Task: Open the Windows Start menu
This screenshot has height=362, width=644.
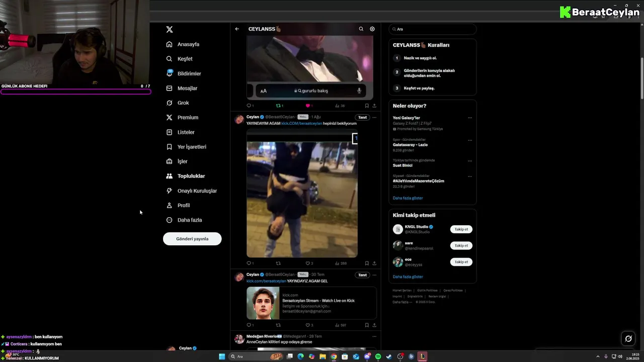Action: tap(222, 356)
